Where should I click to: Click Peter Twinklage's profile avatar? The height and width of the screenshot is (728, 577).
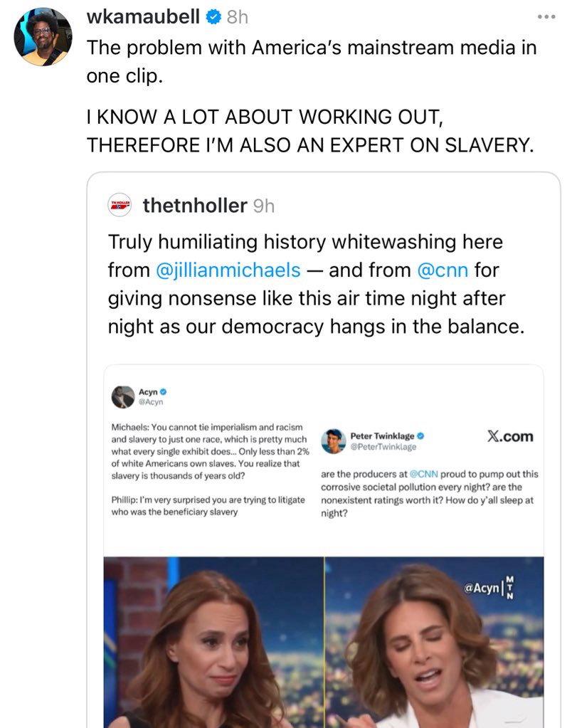point(333,441)
